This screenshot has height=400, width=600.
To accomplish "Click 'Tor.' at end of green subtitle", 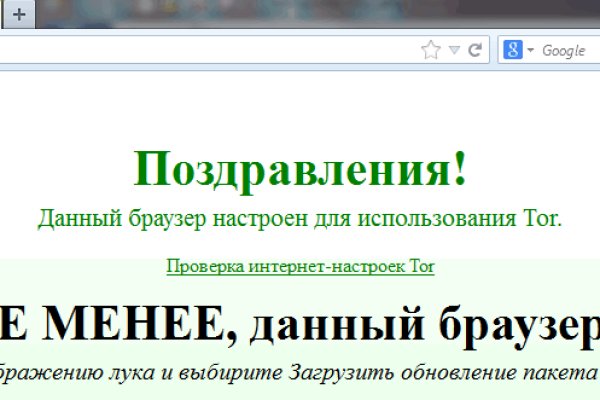I will [x=543, y=218].
